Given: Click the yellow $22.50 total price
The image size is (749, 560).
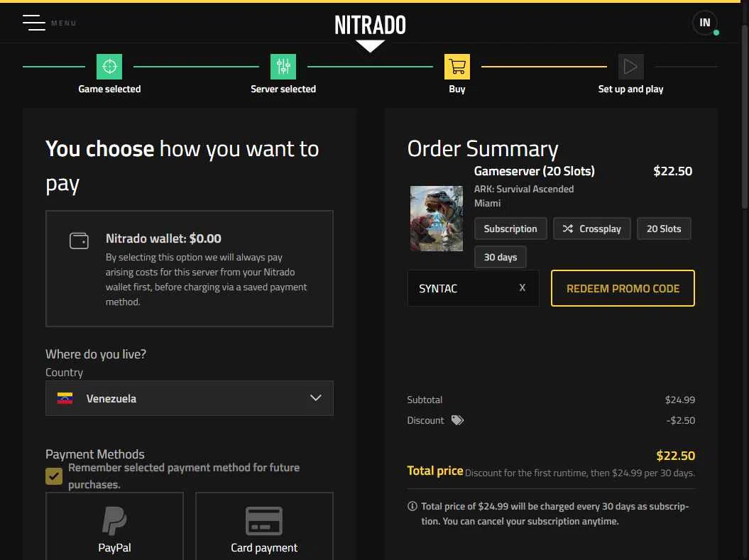Looking at the screenshot, I should pyautogui.click(x=675, y=456).
